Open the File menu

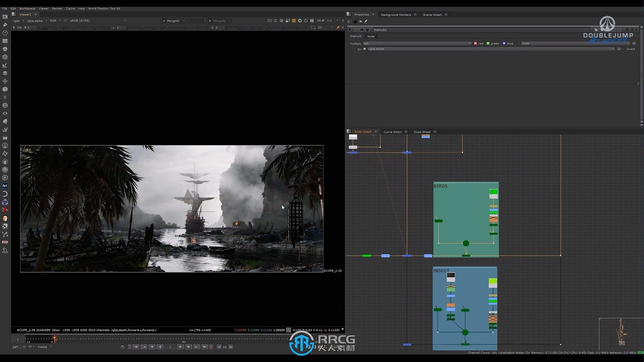(4, 8)
